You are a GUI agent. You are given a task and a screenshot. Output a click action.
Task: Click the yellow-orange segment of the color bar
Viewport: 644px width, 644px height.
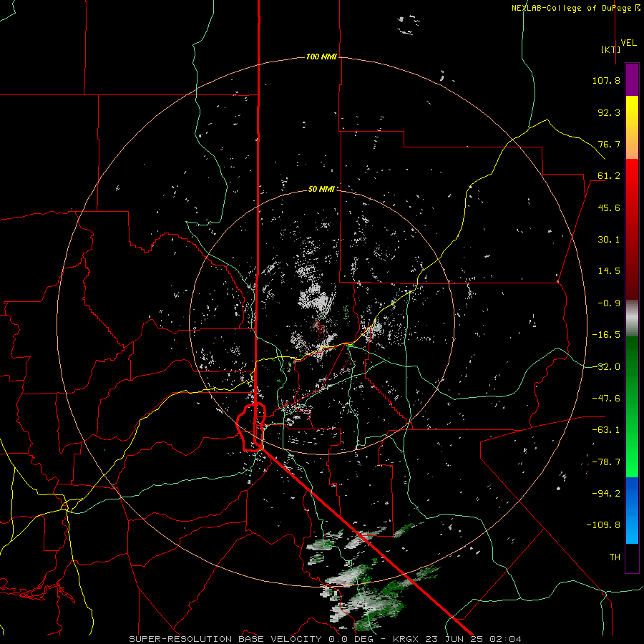point(632,127)
